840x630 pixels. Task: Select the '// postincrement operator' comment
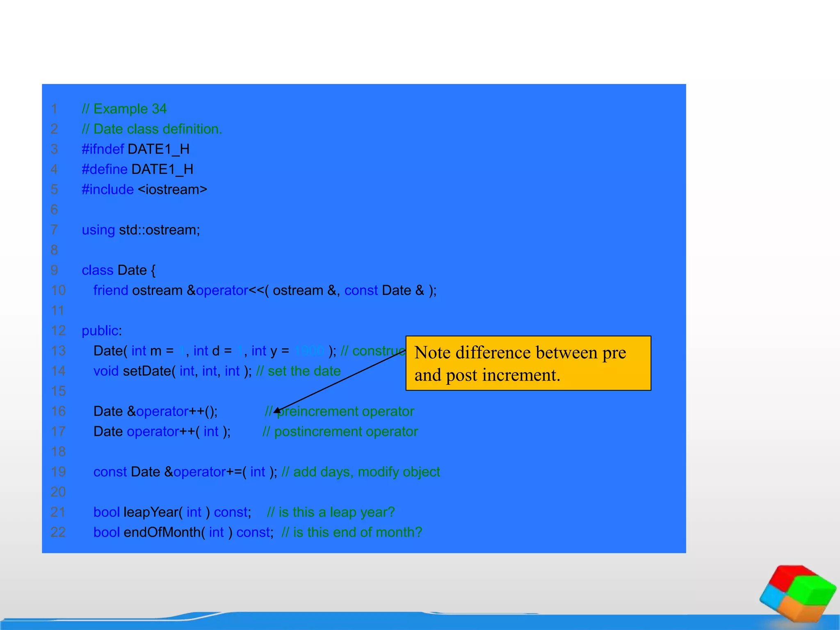pyautogui.click(x=340, y=431)
